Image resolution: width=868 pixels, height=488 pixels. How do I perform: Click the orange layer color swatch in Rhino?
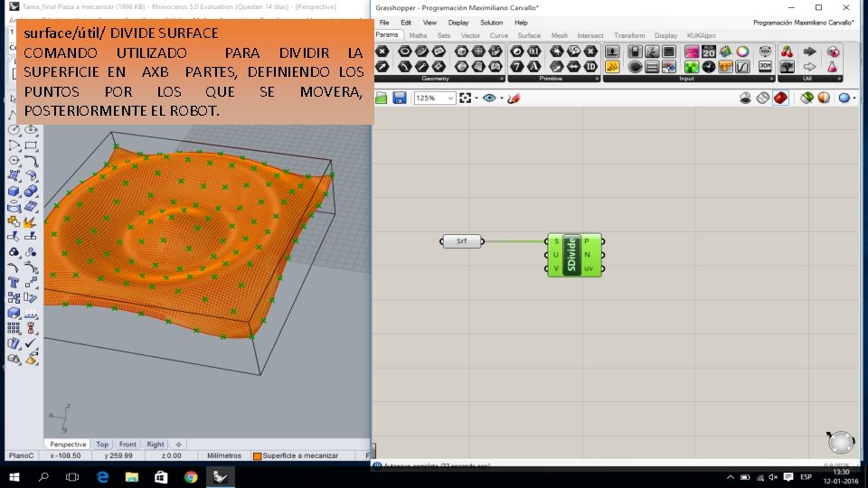pyautogui.click(x=257, y=455)
